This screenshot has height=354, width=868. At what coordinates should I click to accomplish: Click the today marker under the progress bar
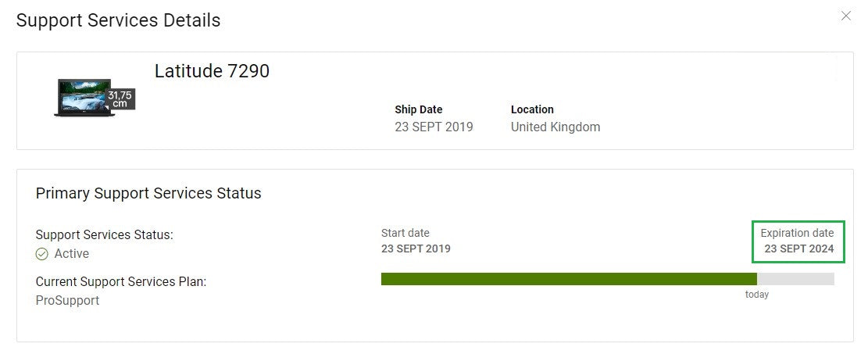click(x=757, y=295)
